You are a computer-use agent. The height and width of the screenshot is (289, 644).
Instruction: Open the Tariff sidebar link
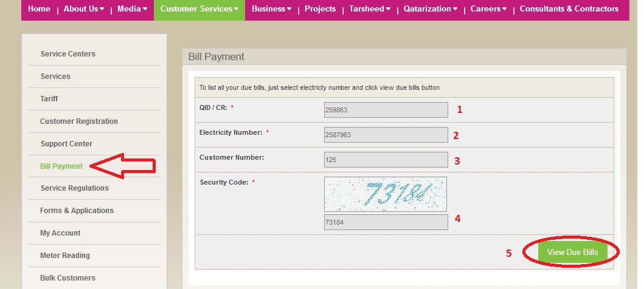tap(49, 99)
